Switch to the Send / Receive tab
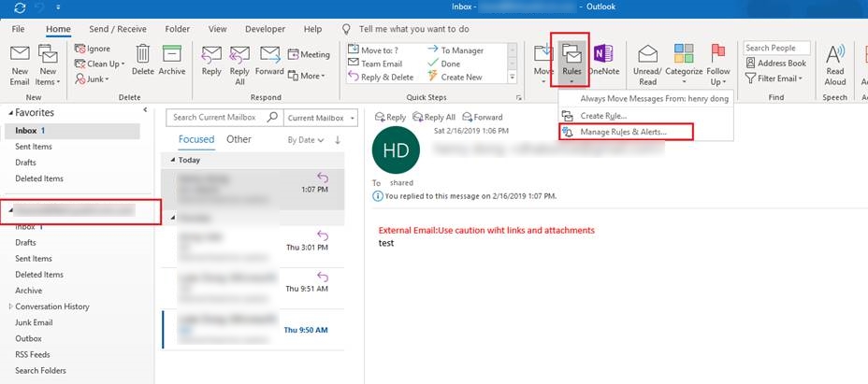The width and height of the screenshot is (868, 384). [x=118, y=29]
